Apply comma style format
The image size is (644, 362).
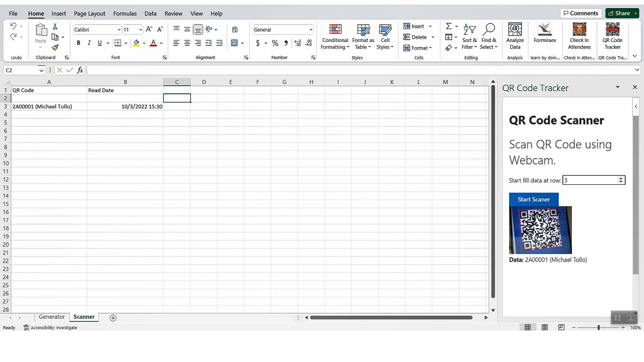point(286,43)
